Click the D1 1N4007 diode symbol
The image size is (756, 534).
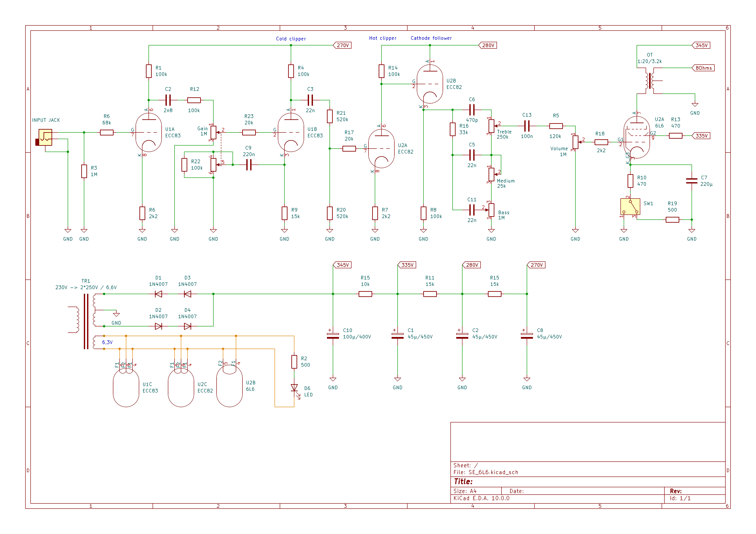[x=158, y=294]
